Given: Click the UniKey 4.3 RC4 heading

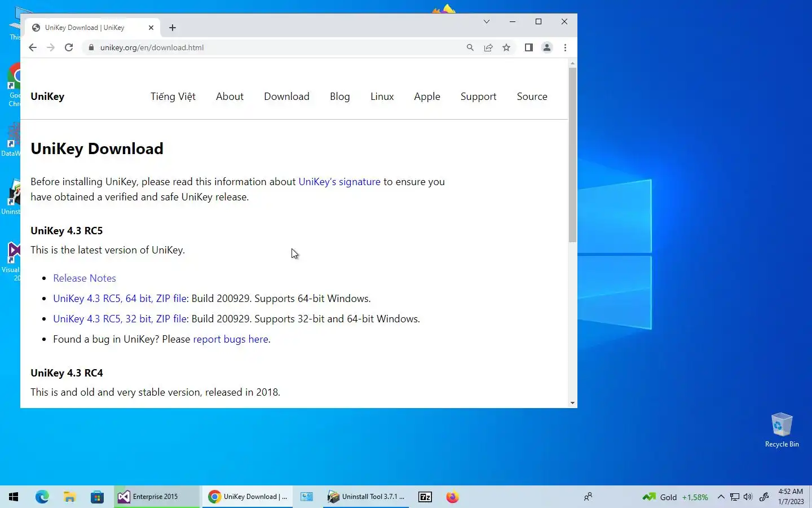Looking at the screenshot, I should 67,373.
